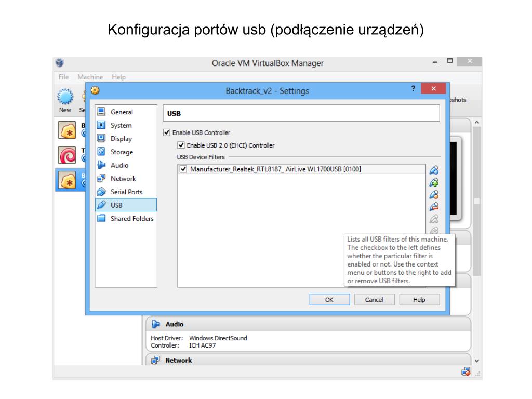Open the Machine menu in VirtualBox Manager
The height and width of the screenshot is (399, 532).
point(90,77)
